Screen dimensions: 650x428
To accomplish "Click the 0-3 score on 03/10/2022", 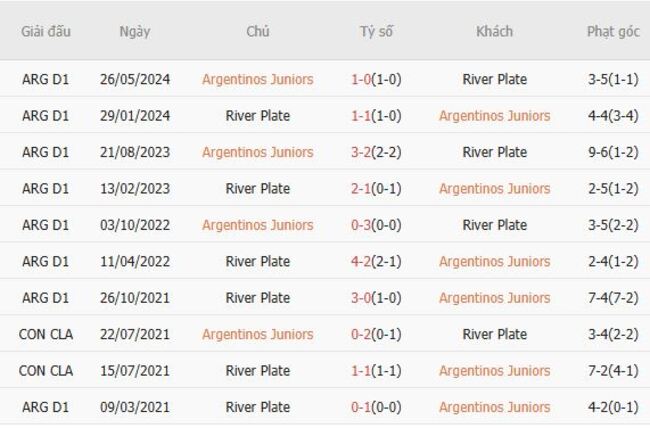I will 363,225.
